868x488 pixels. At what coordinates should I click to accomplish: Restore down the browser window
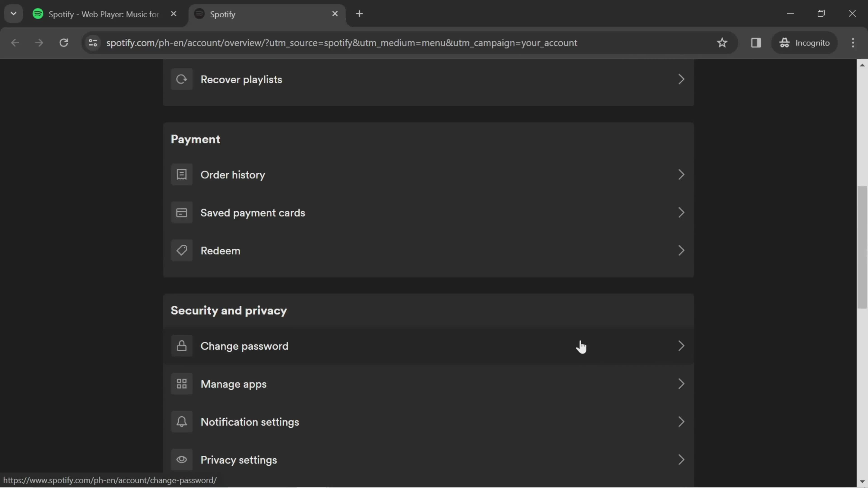coord(821,14)
